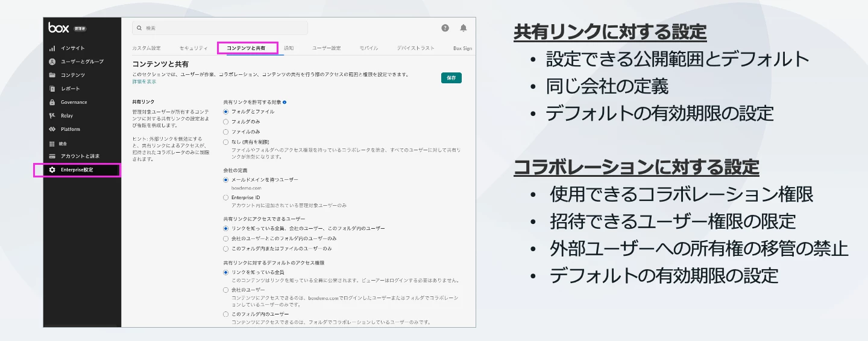The height and width of the screenshot is (341, 868).
Task: Open インサイト from the sidebar icon
Action: coord(52,48)
